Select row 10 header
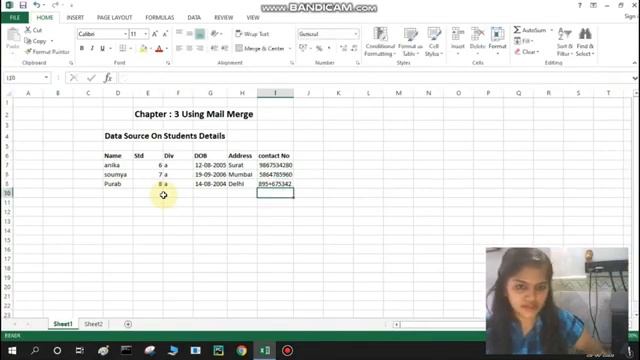The height and width of the screenshot is (360, 640). [7, 193]
